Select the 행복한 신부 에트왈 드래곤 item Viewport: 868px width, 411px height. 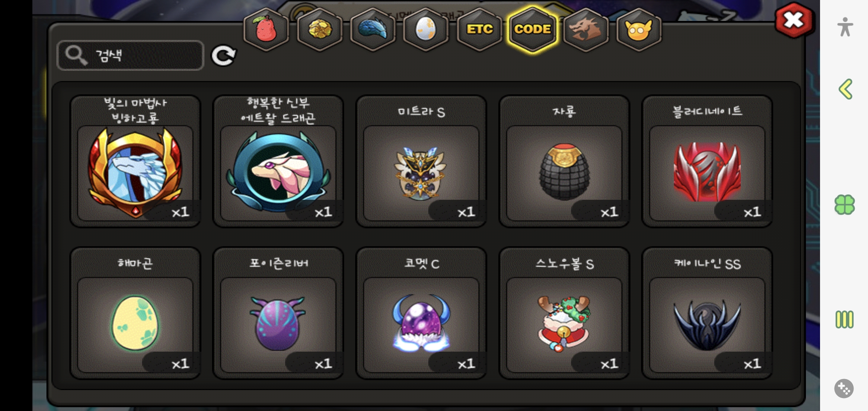click(278, 161)
